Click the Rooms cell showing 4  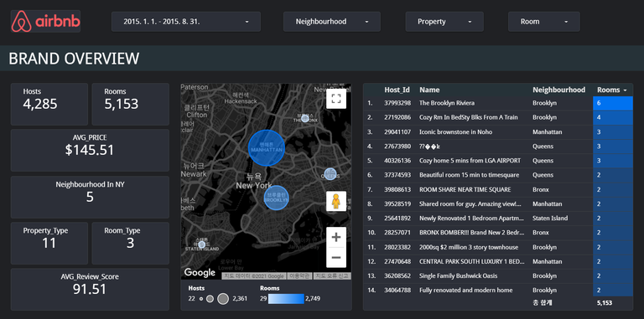(x=613, y=117)
